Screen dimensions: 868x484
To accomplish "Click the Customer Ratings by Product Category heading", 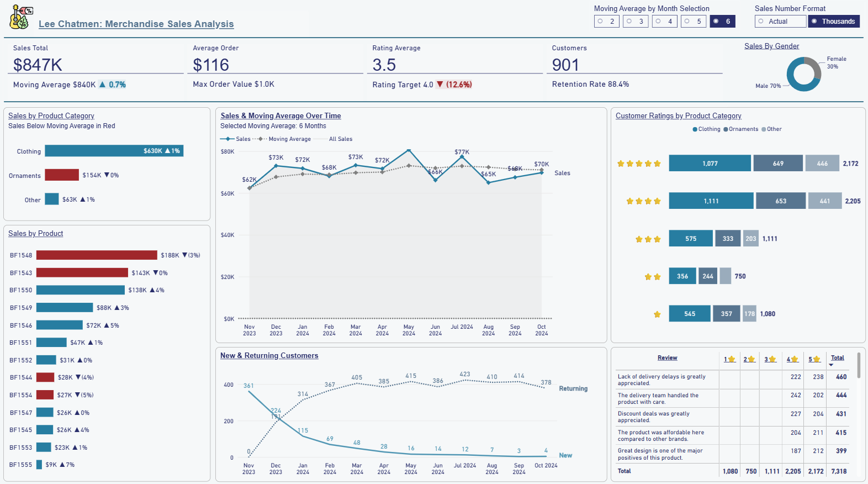I will tap(679, 116).
